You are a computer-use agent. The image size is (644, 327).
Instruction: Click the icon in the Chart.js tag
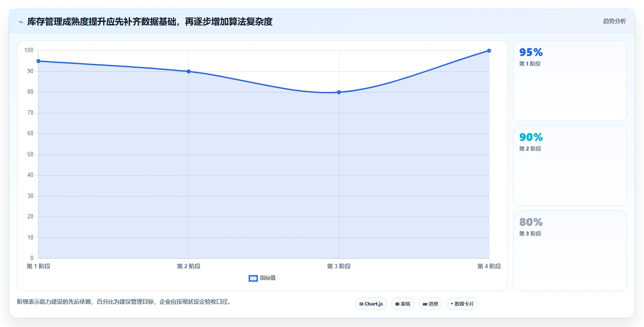coord(361,304)
